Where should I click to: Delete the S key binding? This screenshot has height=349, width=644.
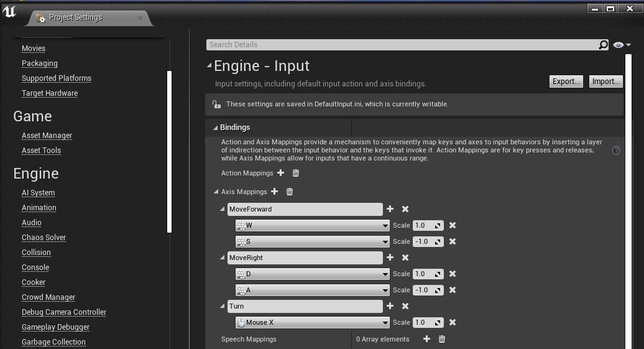click(x=453, y=241)
